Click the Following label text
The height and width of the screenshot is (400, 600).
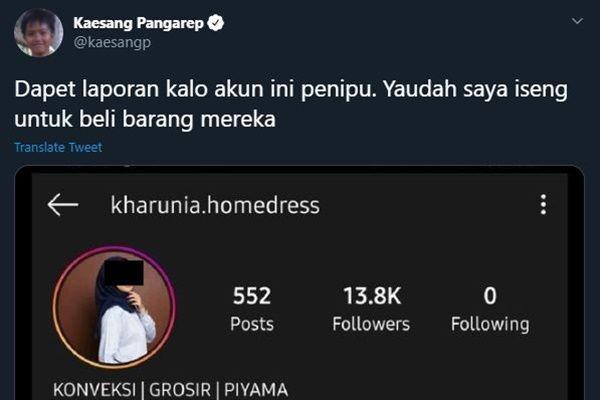(x=490, y=325)
